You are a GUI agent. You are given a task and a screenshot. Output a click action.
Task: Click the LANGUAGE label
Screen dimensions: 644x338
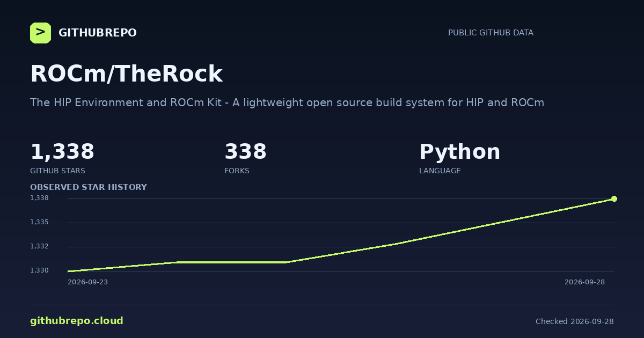click(440, 171)
